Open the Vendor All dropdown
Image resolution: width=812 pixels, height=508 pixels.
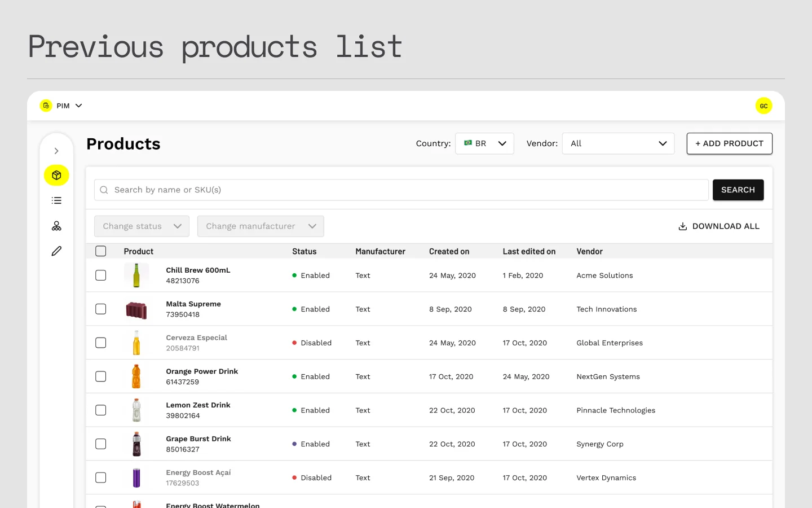pos(618,143)
